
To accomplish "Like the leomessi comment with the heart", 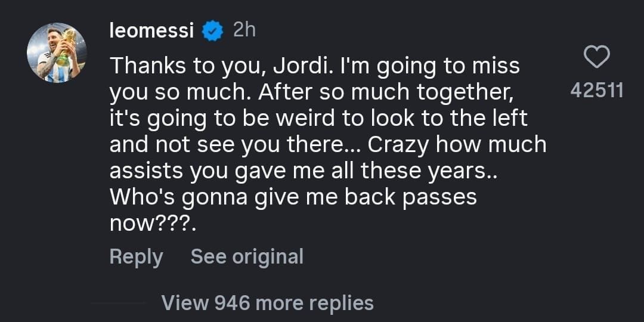I will pyautogui.click(x=596, y=58).
